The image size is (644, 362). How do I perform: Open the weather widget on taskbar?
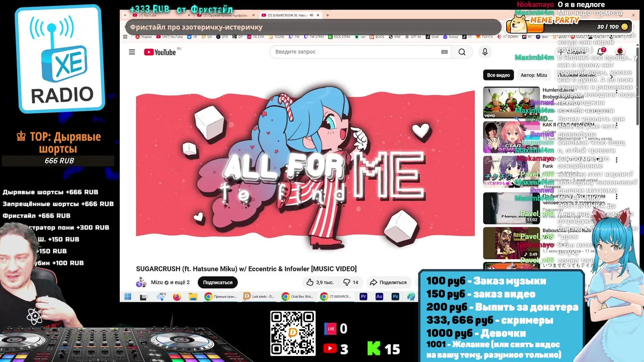pyautogui.click(x=162, y=297)
